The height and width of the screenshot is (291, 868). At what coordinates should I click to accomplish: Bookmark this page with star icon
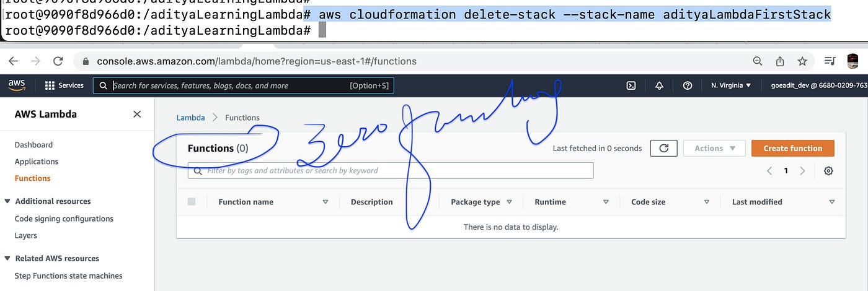pos(802,61)
